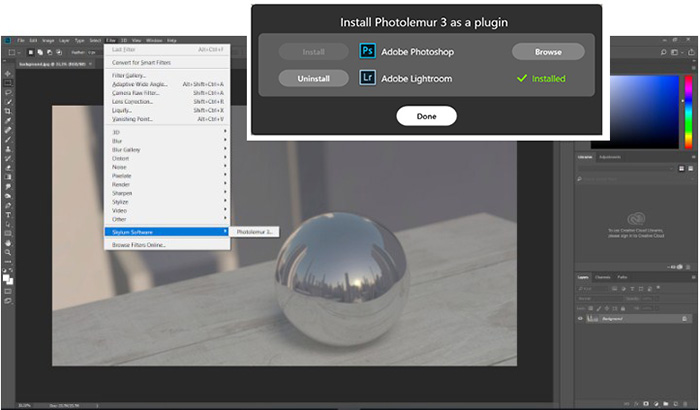Click Uninstall for Adobe Lightroom
Image resolution: width=700 pixels, height=410 pixels.
[313, 79]
